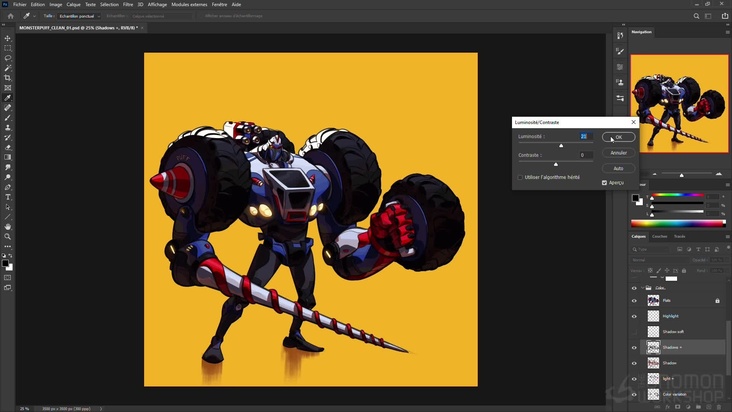Switch to the Couches tab

[659, 237]
